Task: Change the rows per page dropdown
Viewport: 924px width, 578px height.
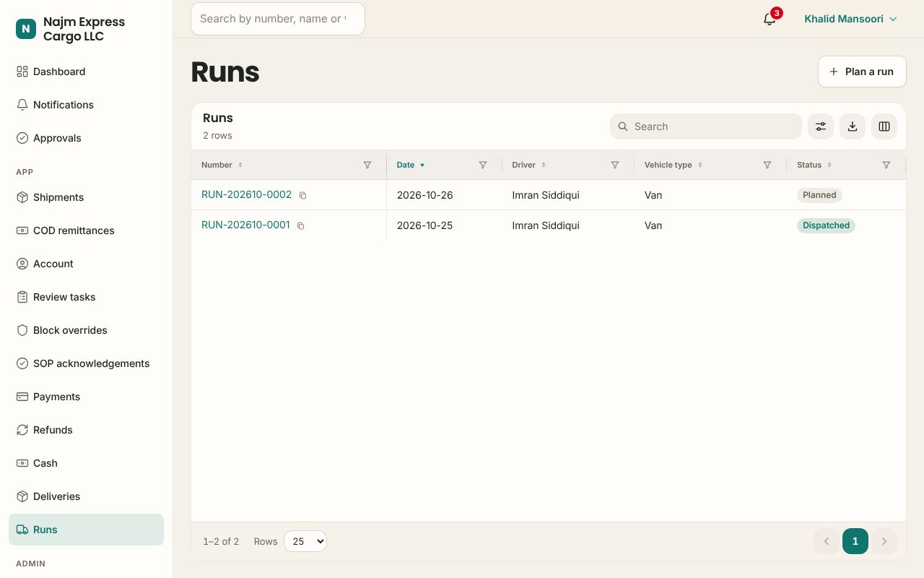Action: pyautogui.click(x=305, y=541)
